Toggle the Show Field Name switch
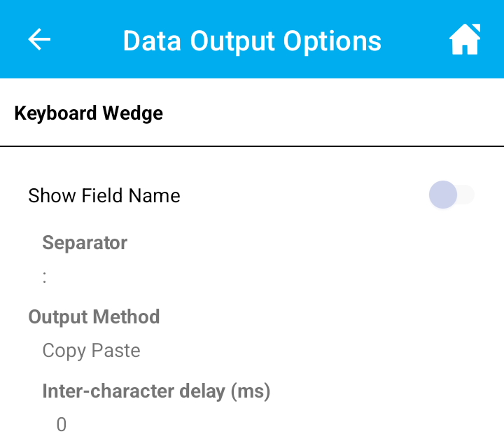Image resolution: width=504 pixels, height=448 pixels. pyautogui.click(x=451, y=195)
